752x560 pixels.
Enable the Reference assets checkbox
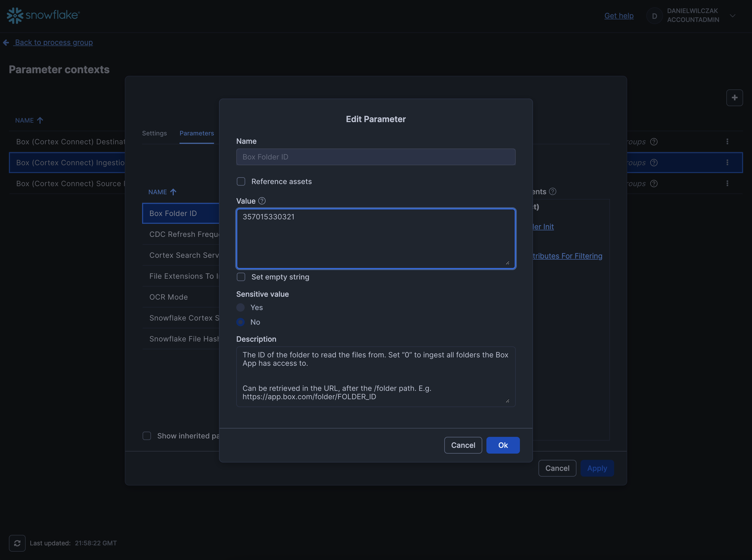click(241, 182)
